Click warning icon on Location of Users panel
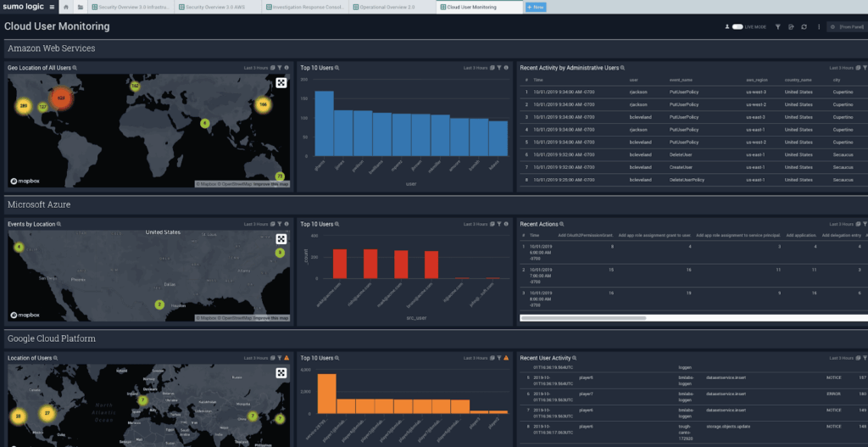Viewport: 868px width, 447px height. 287,358
